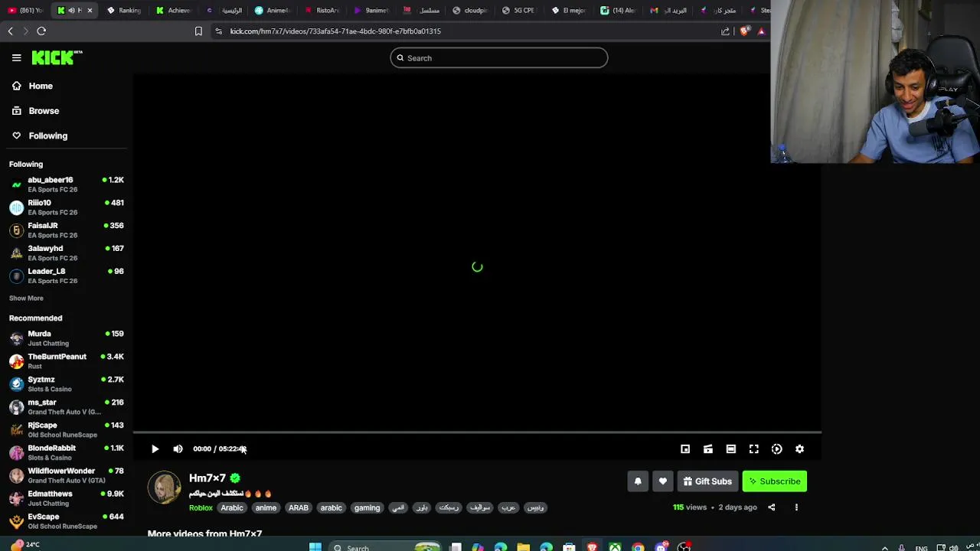Click the Gift Subs button
Viewport: 980px width, 551px height.
(707, 481)
